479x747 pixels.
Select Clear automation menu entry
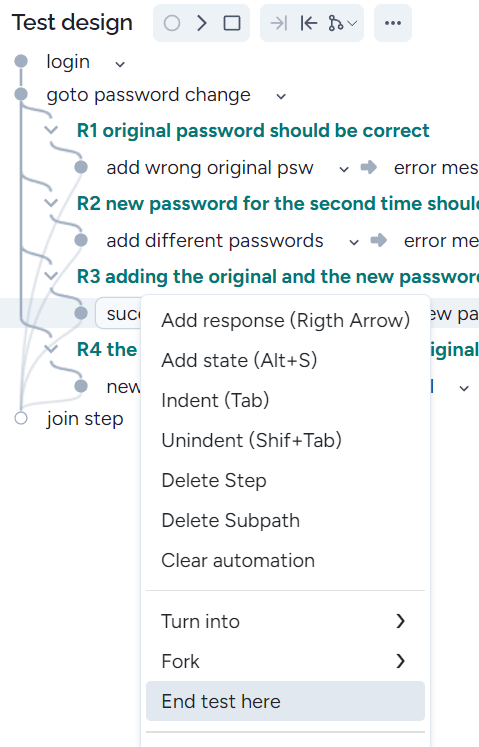[285, 560]
